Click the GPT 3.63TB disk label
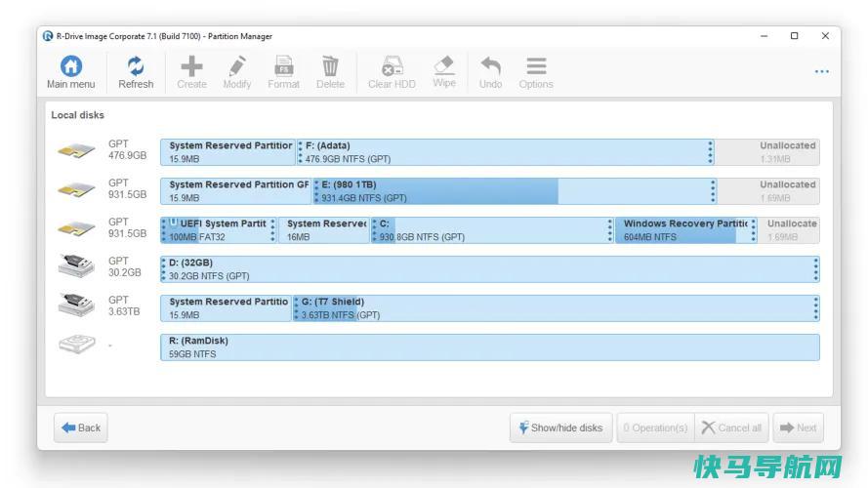This screenshot has width=868, height=488. point(124,305)
